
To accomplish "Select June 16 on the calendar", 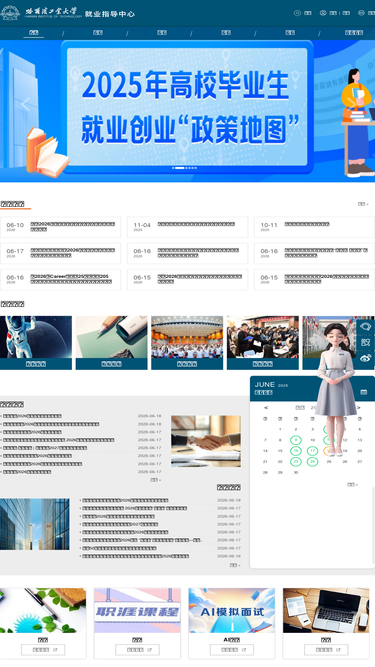I will pos(296,450).
